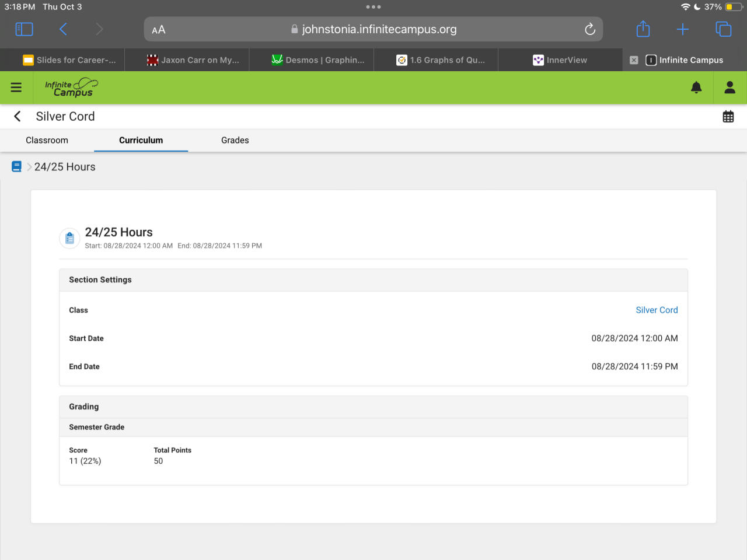Click the Infinite Campus logo

pyautogui.click(x=72, y=87)
